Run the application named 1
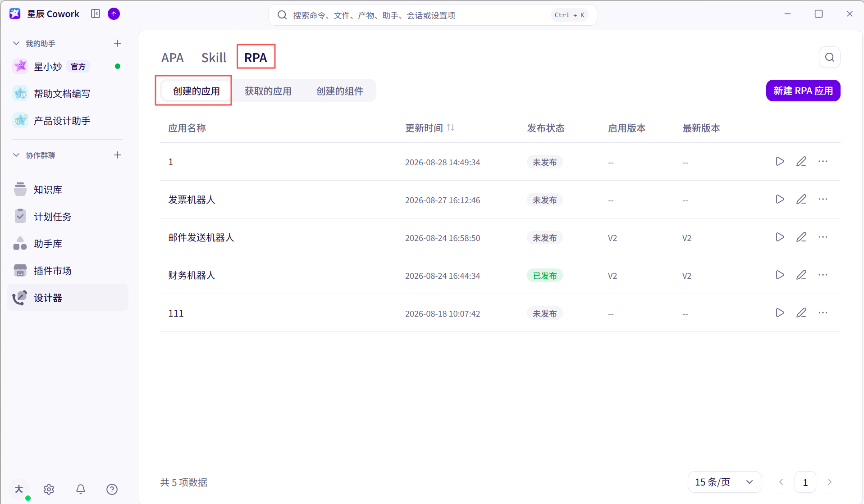This screenshot has width=864, height=504. [780, 161]
